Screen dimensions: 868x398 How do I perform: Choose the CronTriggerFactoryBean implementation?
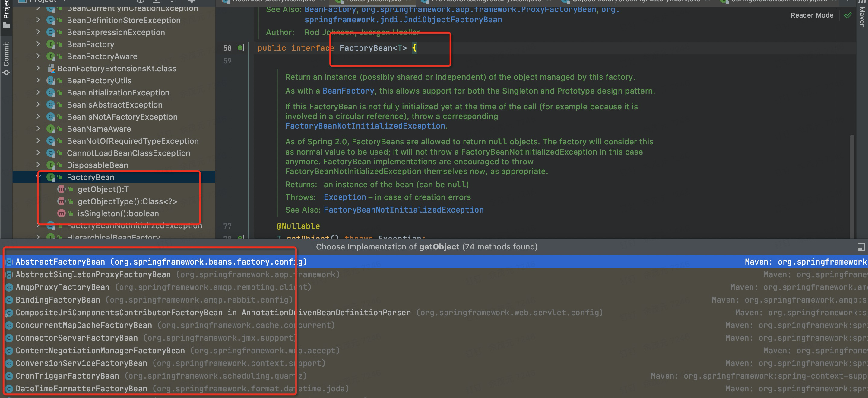(67, 376)
